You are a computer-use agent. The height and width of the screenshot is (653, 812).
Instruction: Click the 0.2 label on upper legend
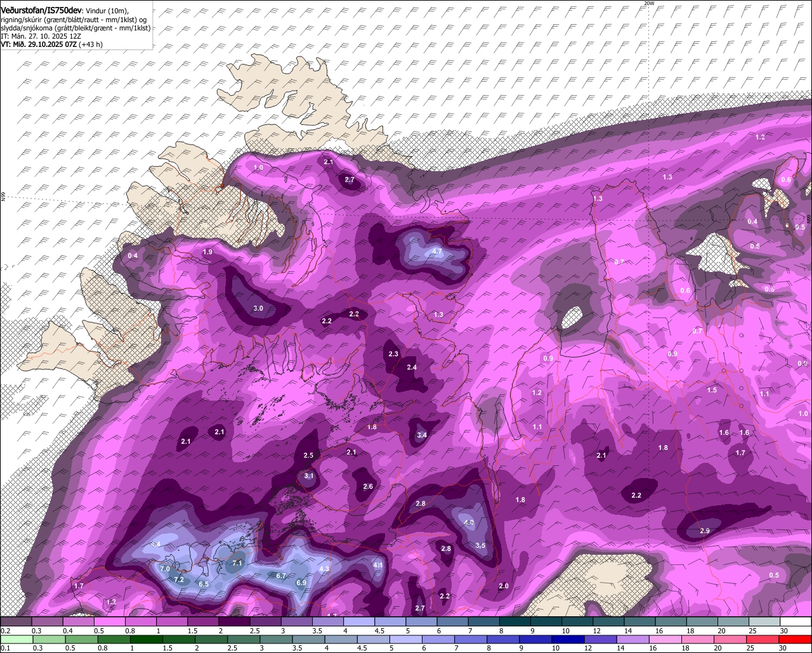4,631
